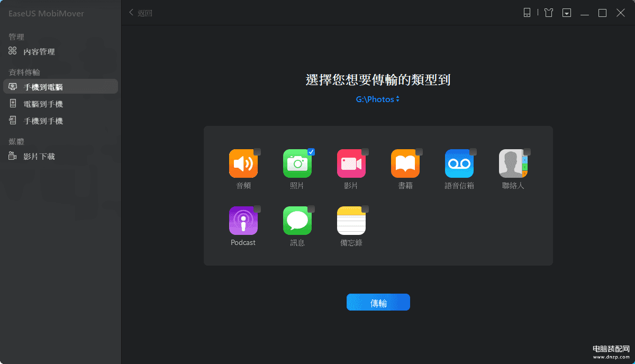
Task: Click the Photos (照片) camera icon
Action: pos(297,163)
